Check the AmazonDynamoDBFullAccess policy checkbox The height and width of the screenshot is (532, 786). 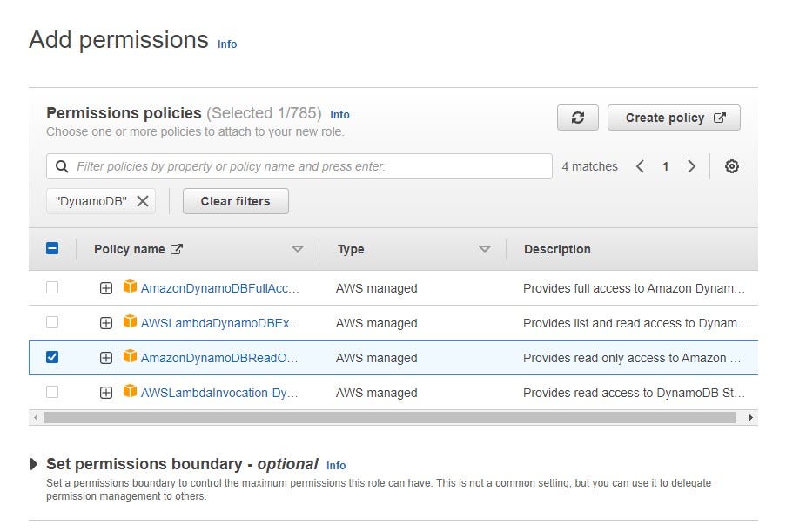click(52, 287)
